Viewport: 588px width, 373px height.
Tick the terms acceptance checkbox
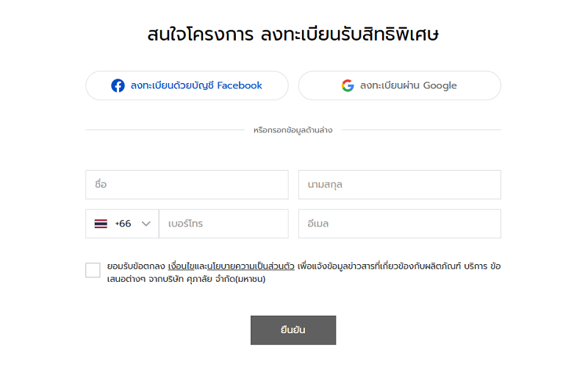(x=93, y=270)
